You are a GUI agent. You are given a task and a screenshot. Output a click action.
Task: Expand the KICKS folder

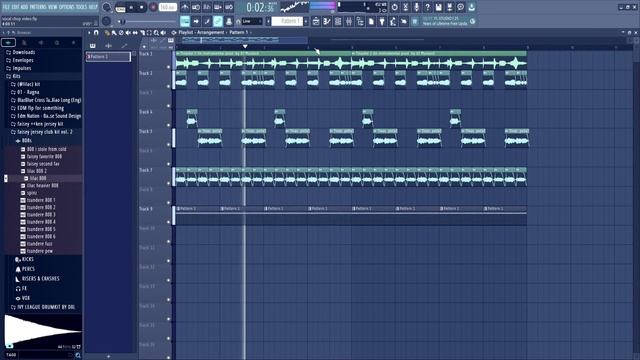coord(24,259)
